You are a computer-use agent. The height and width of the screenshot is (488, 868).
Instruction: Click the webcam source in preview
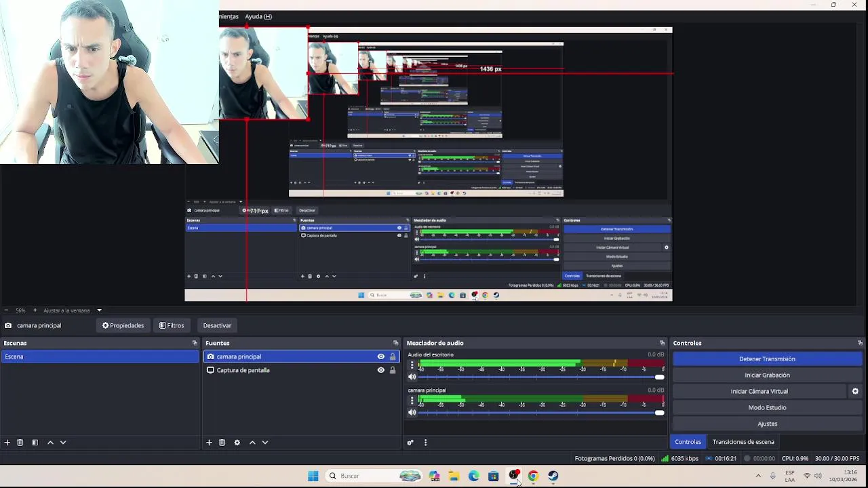point(109,82)
